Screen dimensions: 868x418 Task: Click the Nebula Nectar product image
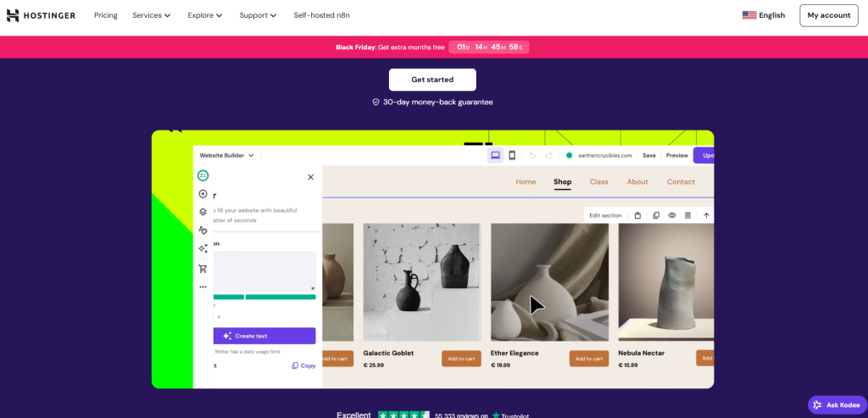coord(666,281)
